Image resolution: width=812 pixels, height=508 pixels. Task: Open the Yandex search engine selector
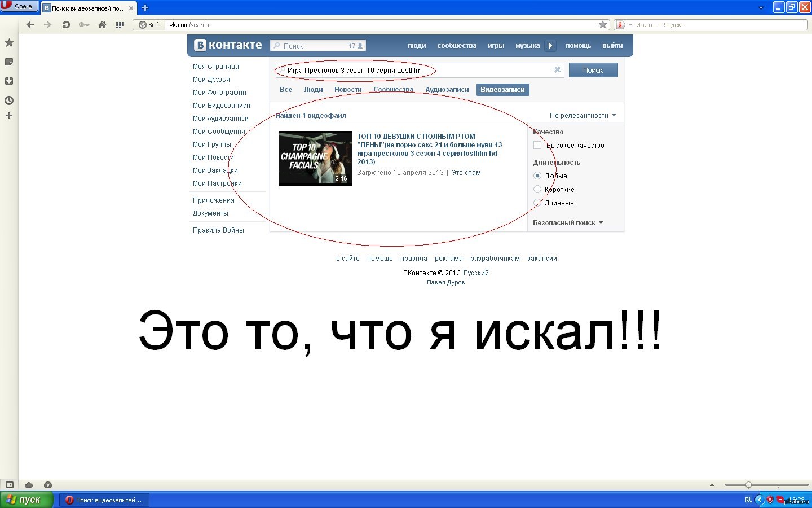coord(624,25)
